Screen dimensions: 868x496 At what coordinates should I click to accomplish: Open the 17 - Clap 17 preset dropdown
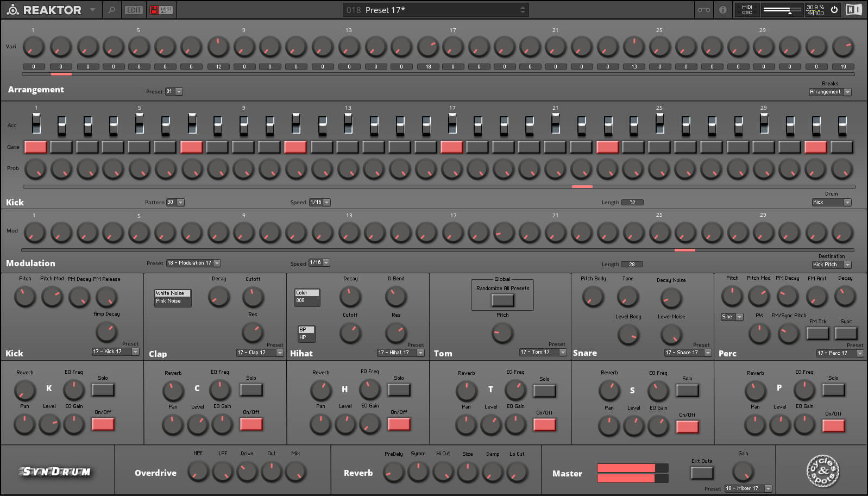pyautogui.click(x=260, y=353)
